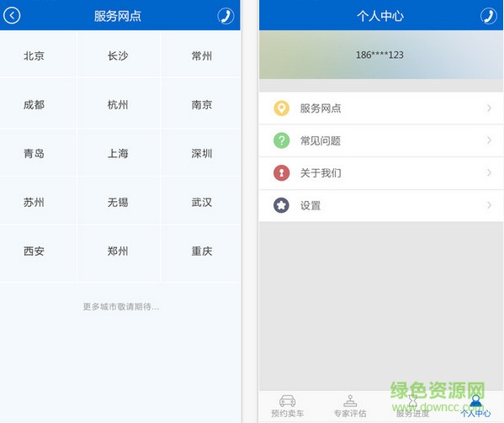Tap the 186****123 phone number text

click(x=379, y=55)
